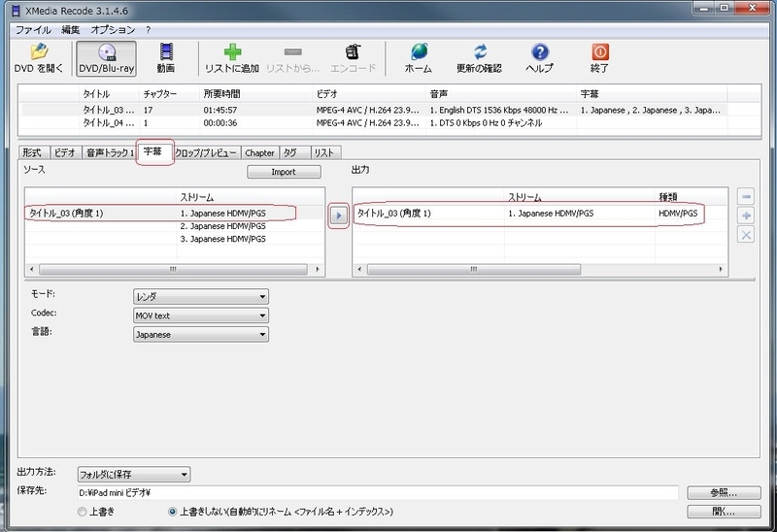Select source stream 1. Japanese HDMV/PGS
This screenshot has height=532, width=777.
[x=223, y=213]
